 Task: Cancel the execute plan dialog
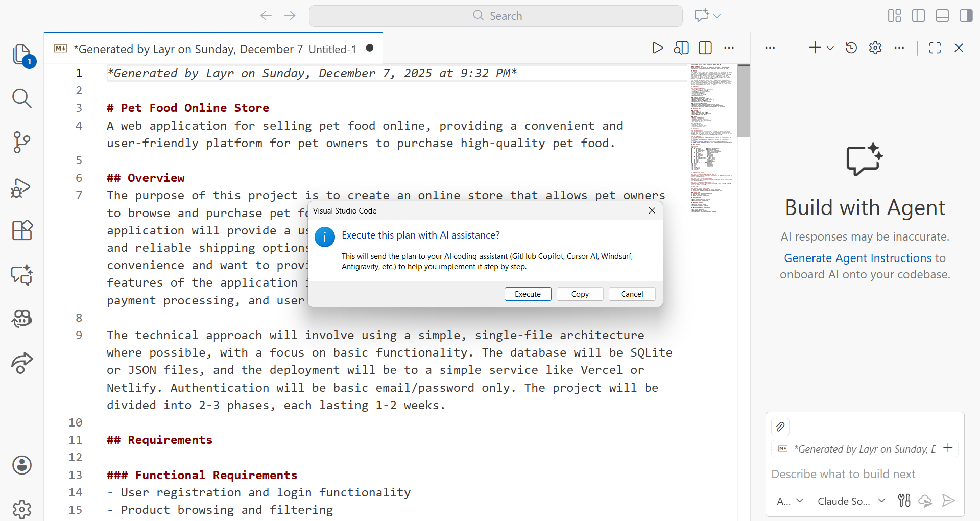click(632, 294)
